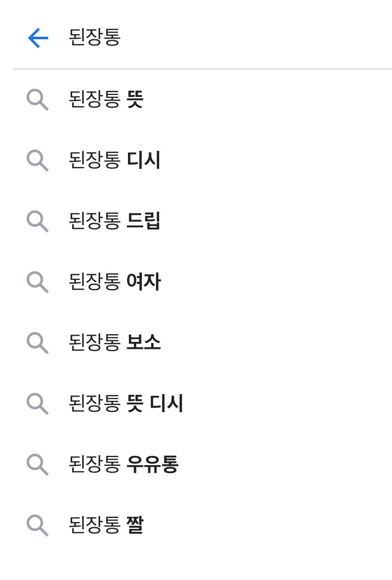This screenshot has height=580, width=392.
Task: Click bold word 우유통 in suggestions
Action: click(x=152, y=464)
